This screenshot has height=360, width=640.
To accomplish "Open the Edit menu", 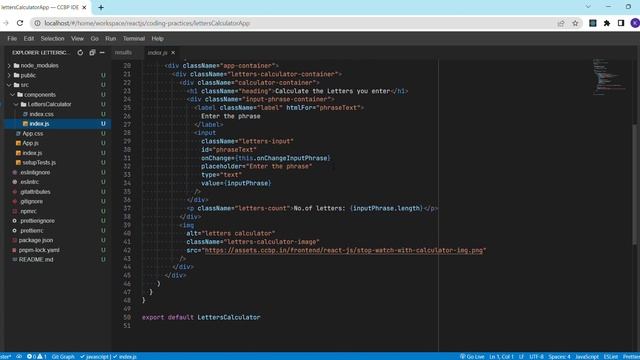I will click(x=29, y=38).
